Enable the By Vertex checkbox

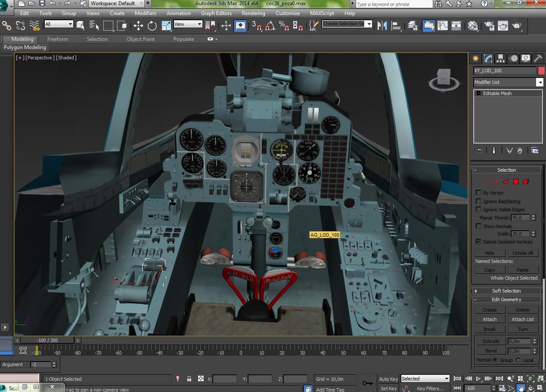[479, 193]
